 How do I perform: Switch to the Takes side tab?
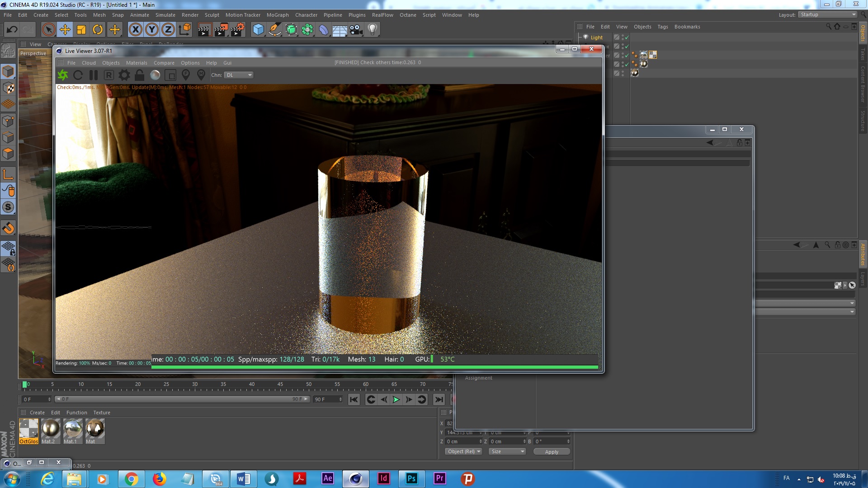(x=863, y=54)
